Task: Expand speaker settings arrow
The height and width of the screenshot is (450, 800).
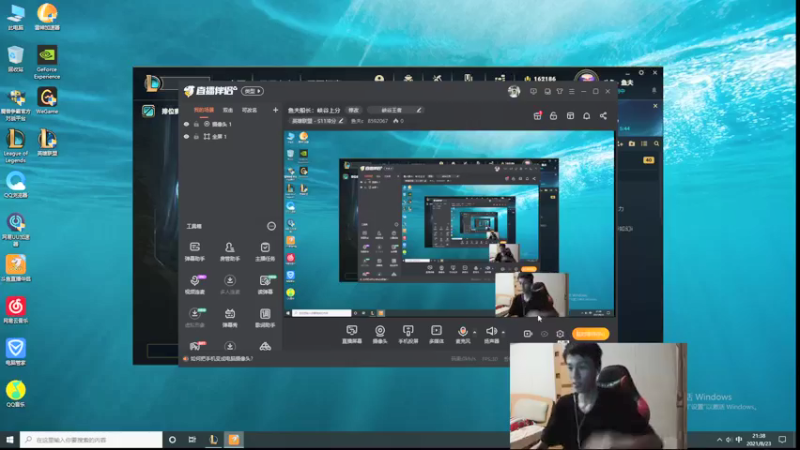Action: (503, 332)
